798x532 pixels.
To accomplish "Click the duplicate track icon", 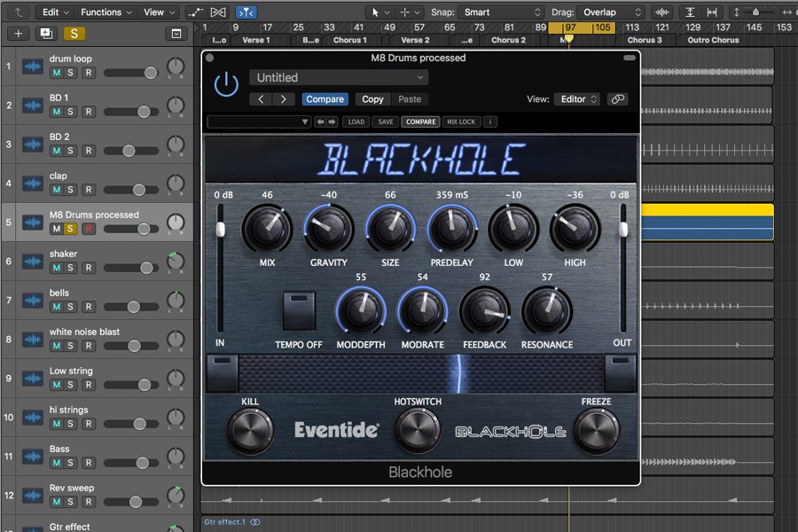I will click(46, 33).
